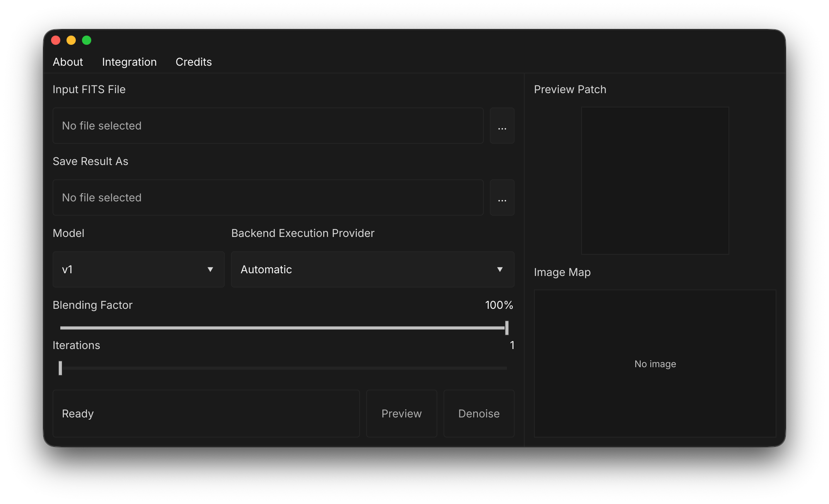The width and height of the screenshot is (829, 504).
Task: Click the '100%' blending value
Action: pyautogui.click(x=499, y=305)
